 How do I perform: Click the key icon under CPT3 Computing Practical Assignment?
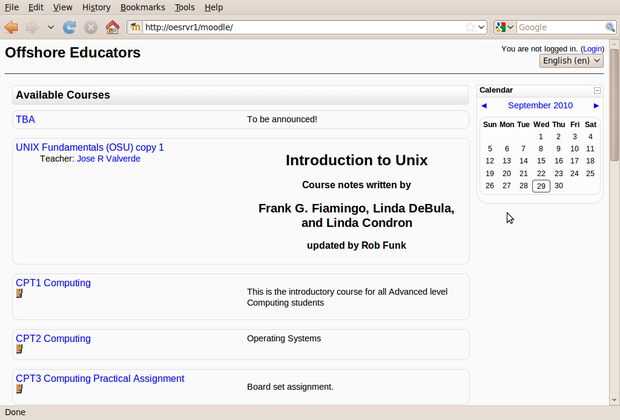[19, 389]
